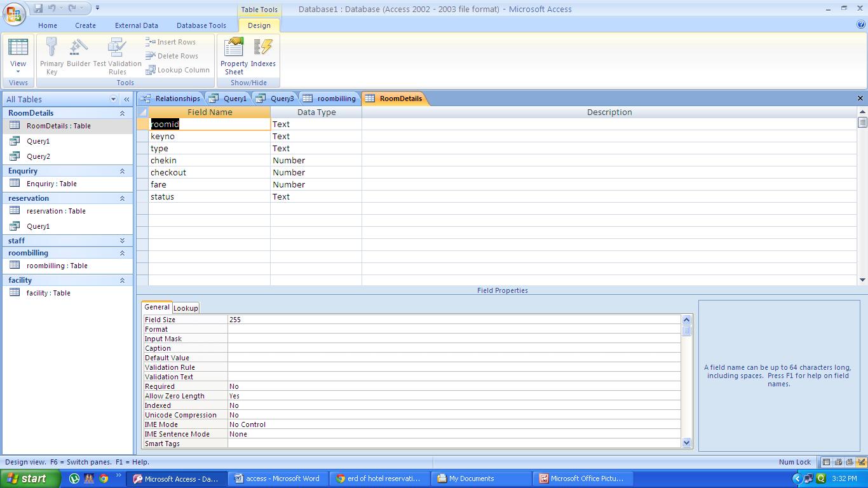The height and width of the screenshot is (488, 868).
Task: Open My Documents taskbar window
Action: [x=482, y=478]
